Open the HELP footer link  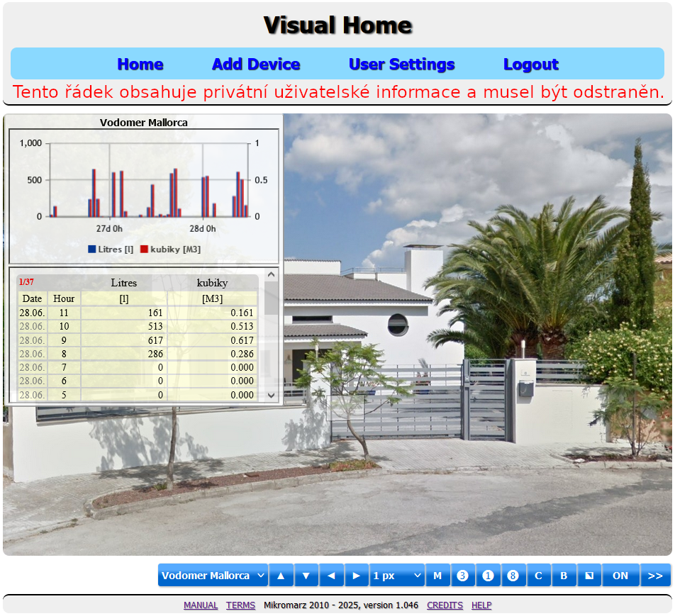click(x=481, y=605)
